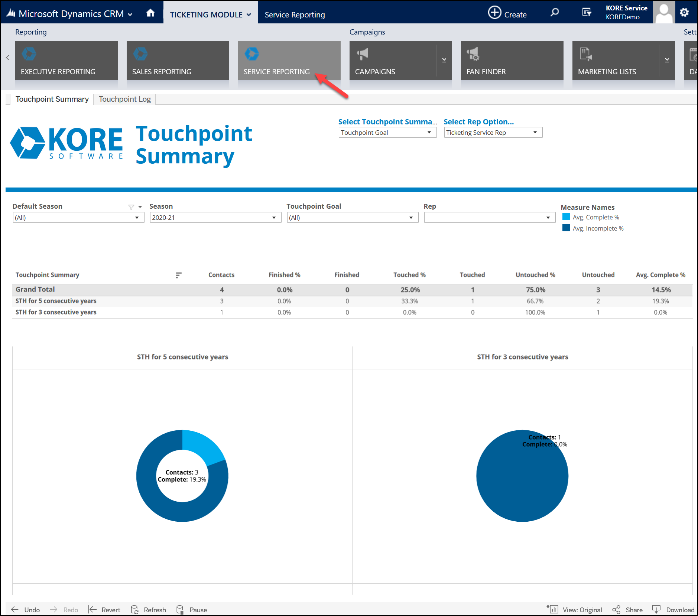Open the TICKETING MODULE menu
The width and height of the screenshot is (698, 616).
(211, 14)
